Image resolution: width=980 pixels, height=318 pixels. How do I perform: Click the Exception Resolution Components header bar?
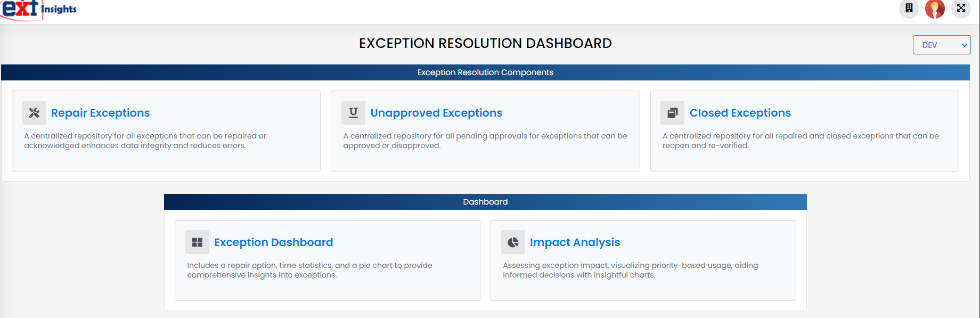click(x=485, y=72)
